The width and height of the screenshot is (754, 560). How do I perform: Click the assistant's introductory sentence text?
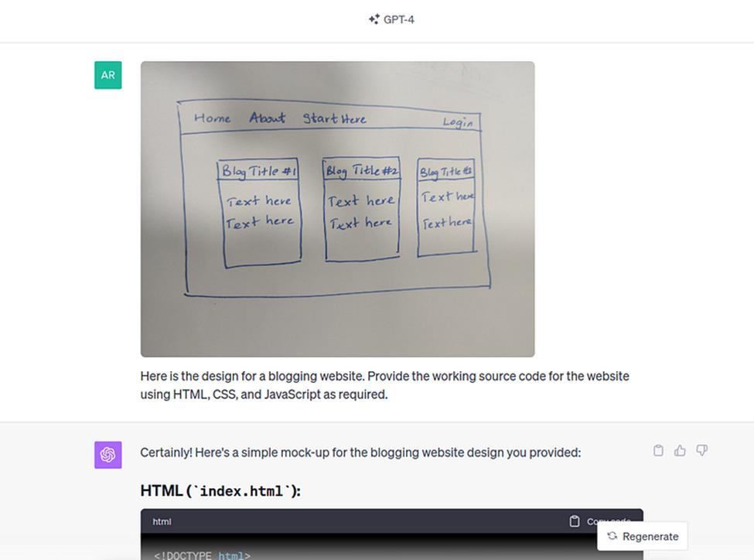[x=360, y=452]
